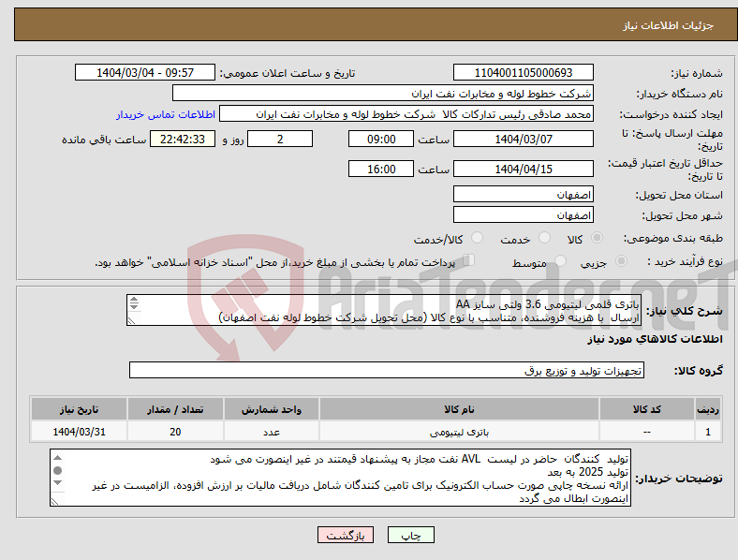Click the نام کالا column header

(459, 409)
